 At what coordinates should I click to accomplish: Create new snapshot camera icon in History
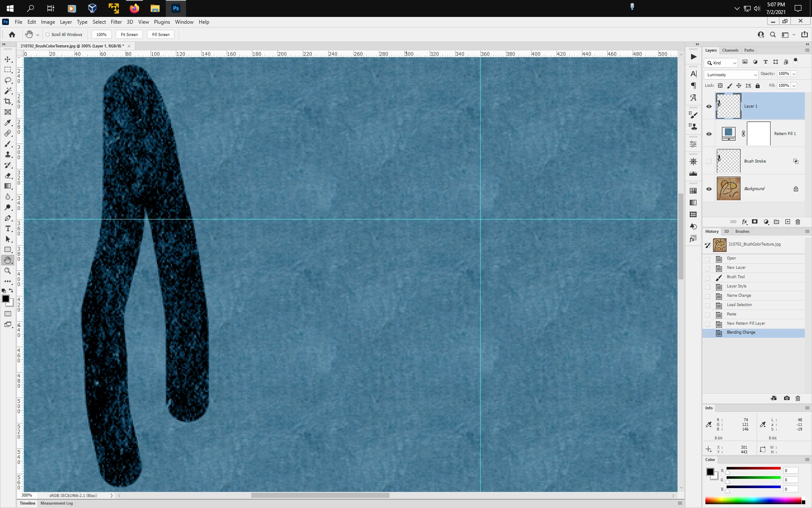[x=787, y=398]
